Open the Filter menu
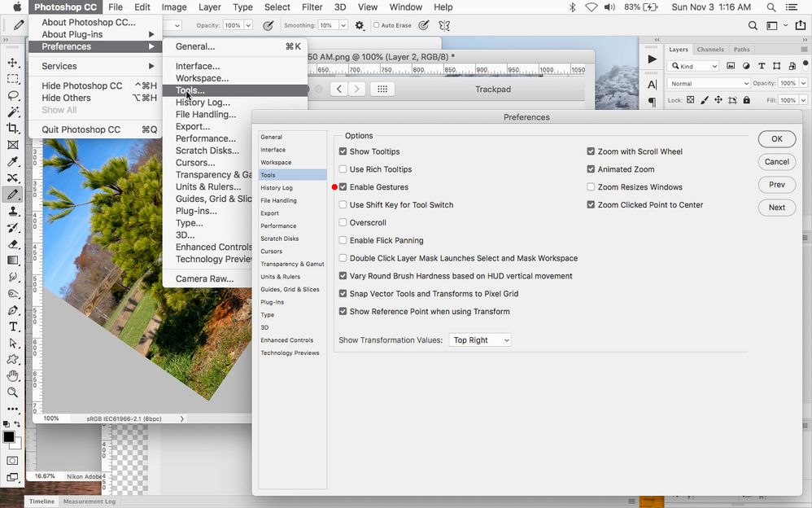812x508 pixels. pos(312,7)
